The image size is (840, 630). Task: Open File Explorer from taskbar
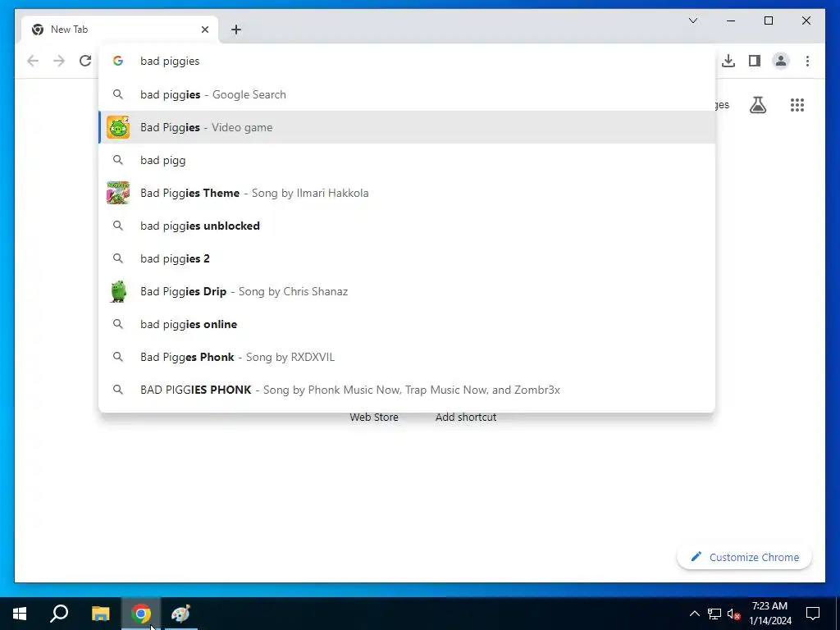[100, 614]
